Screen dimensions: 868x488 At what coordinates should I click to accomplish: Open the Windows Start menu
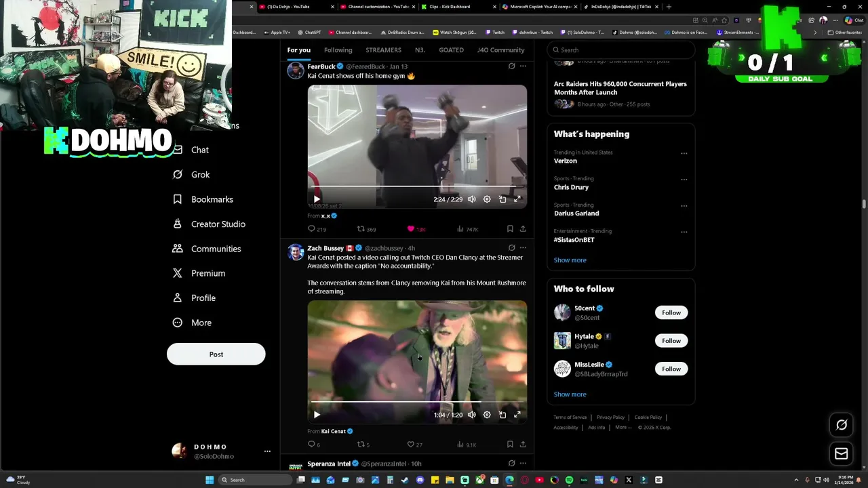pos(210,480)
